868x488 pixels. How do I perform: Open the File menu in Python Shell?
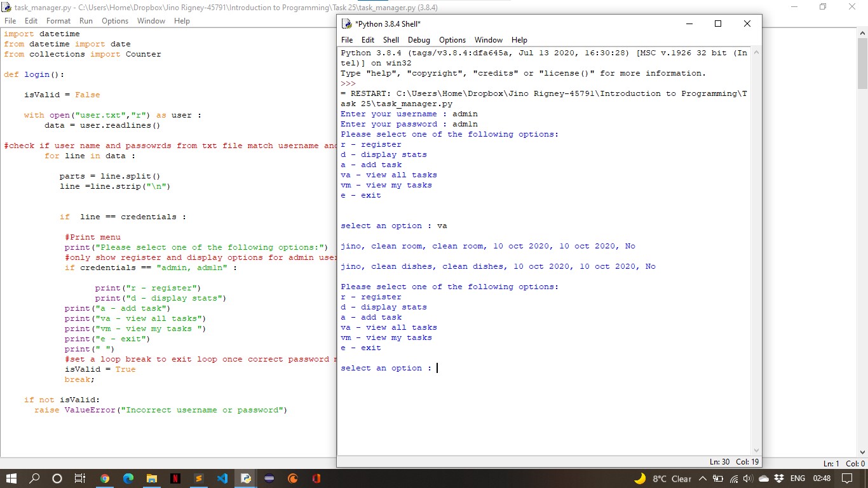[347, 40]
